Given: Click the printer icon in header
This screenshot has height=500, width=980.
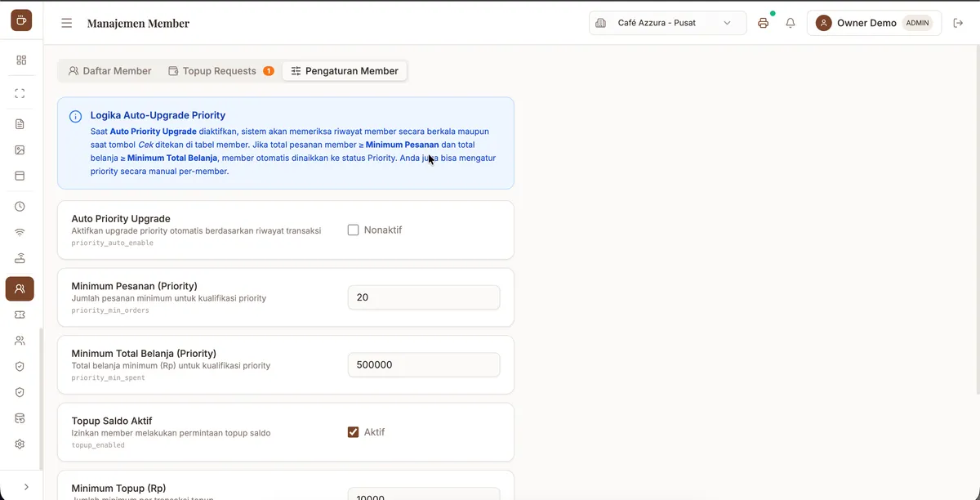Looking at the screenshot, I should (x=764, y=23).
